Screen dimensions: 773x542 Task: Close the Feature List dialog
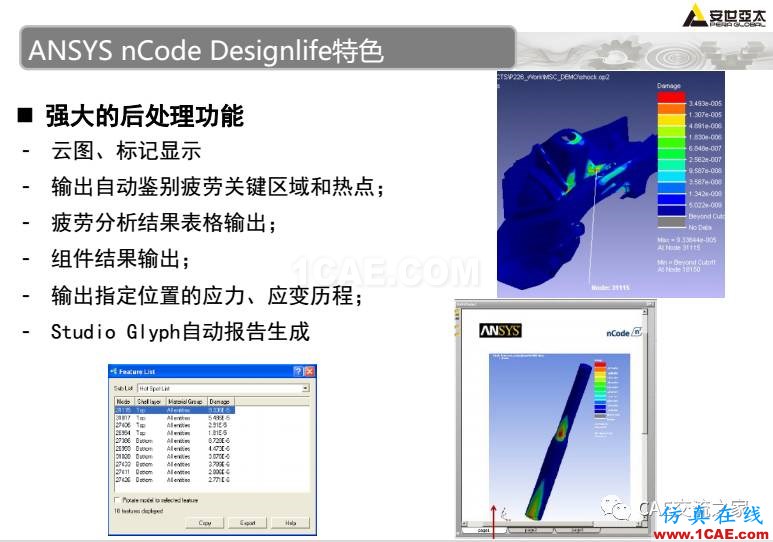point(309,371)
